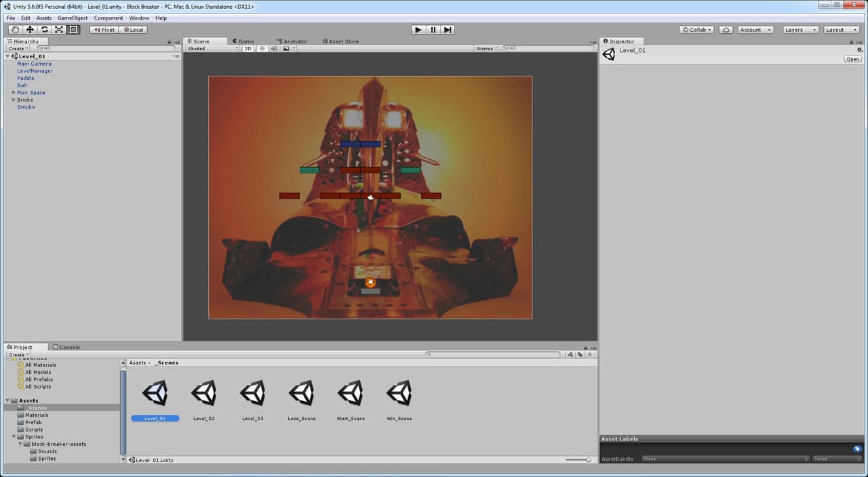Toggle the Hierarchy lock icon

pos(170,41)
